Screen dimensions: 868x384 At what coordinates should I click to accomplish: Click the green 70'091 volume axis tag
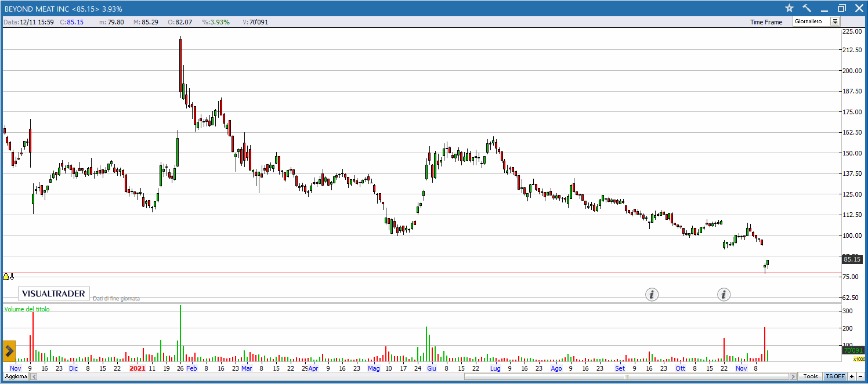point(852,350)
